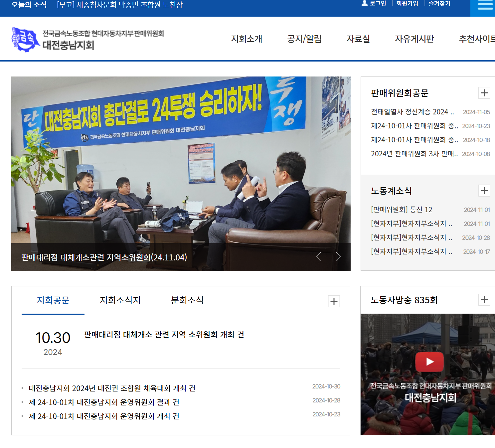Expand 노동자방송 835회 with the plus button
Viewport: 495px width, 448px height.
(484, 300)
